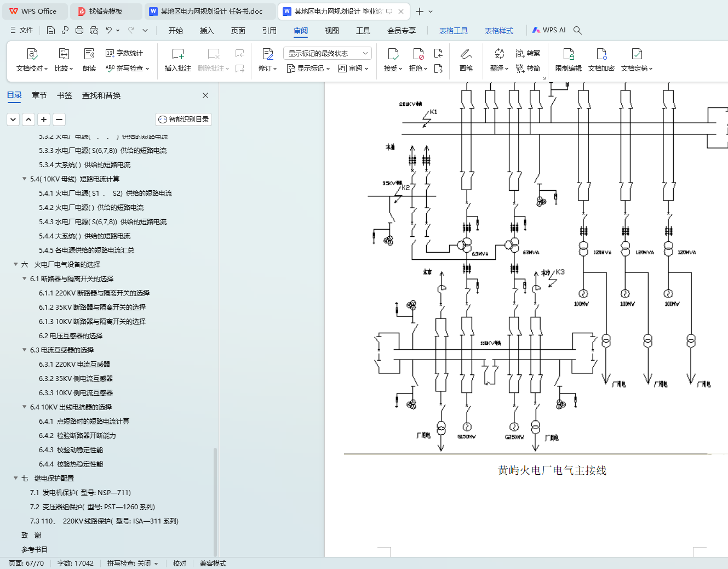Viewport: 728px width, 569px height.
Task: Open the 审阅 pane dropdown in ribbon
Action: click(x=353, y=69)
